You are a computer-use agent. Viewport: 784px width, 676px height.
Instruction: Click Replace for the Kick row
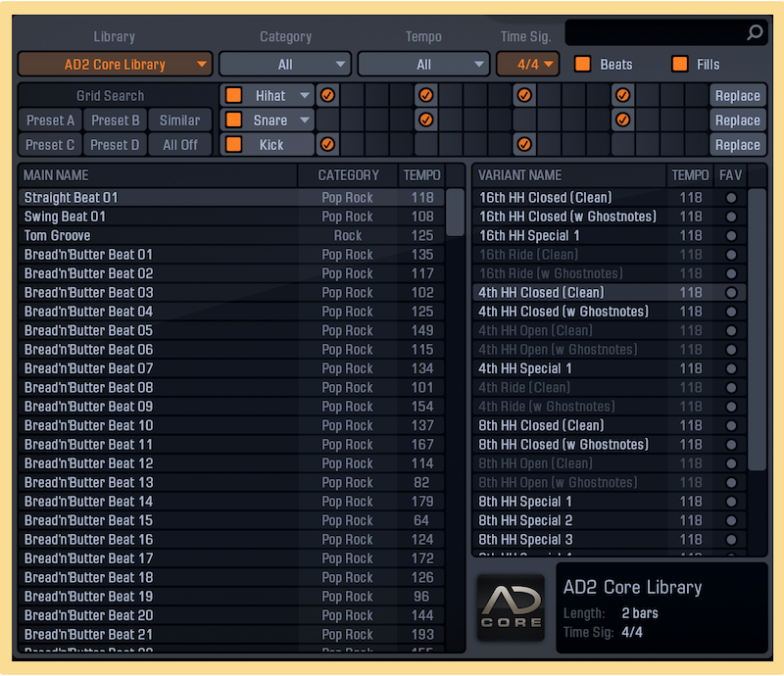[x=738, y=144]
